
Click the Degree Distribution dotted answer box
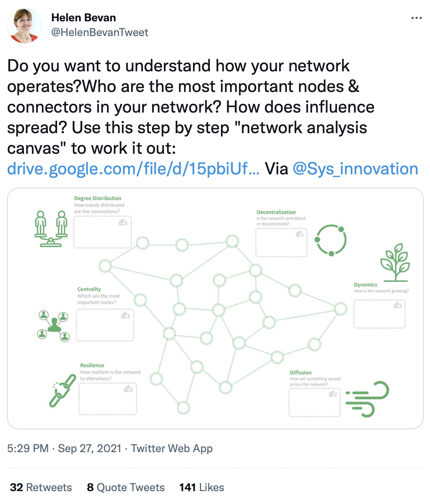tap(103, 232)
